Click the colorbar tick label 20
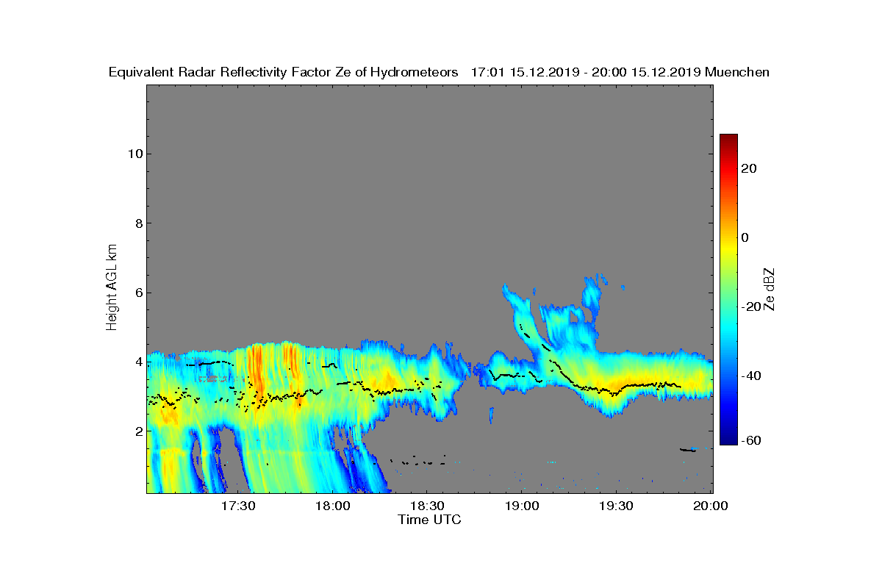The width and height of the screenshot is (882, 588). point(750,168)
